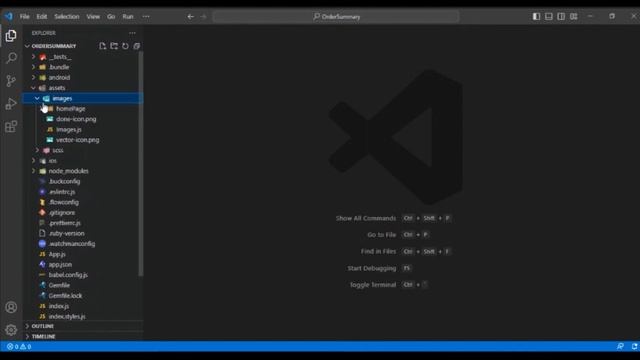Toggle primary side bar layout icon
Viewport: 640px width, 360px height.
coord(536,16)
